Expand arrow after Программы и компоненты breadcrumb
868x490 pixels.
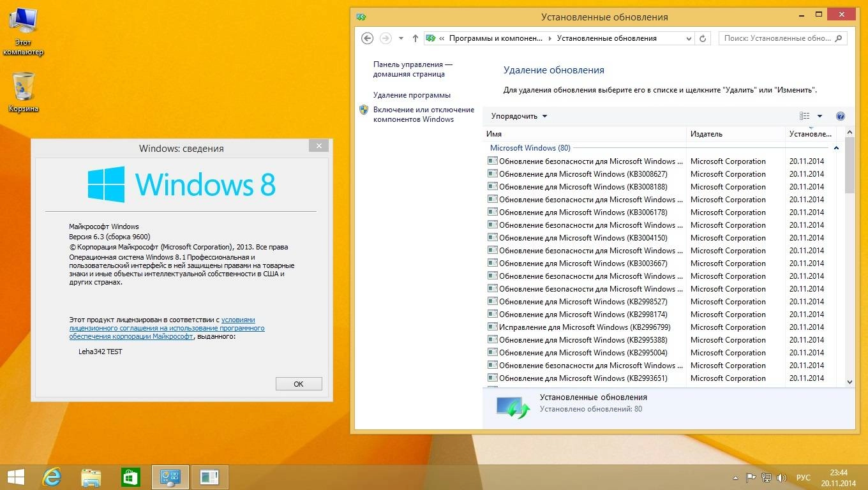(550, 38)
